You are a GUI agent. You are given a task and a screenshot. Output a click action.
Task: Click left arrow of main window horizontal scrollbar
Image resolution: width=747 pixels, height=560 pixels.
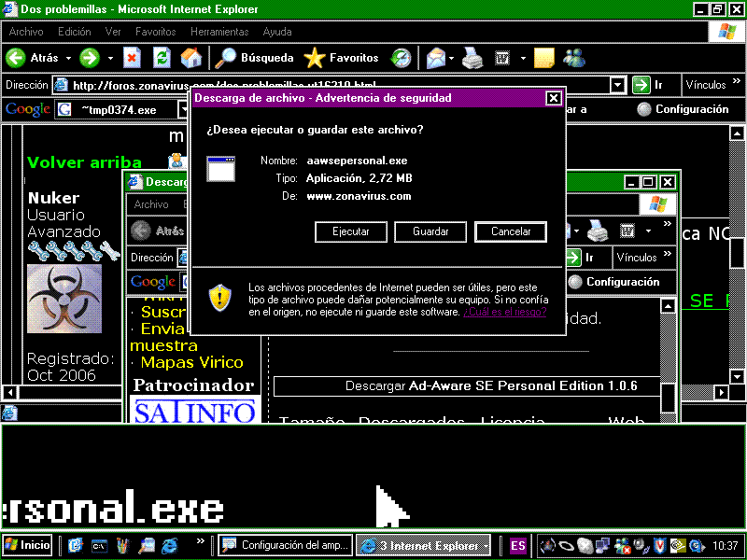[10, 392]
